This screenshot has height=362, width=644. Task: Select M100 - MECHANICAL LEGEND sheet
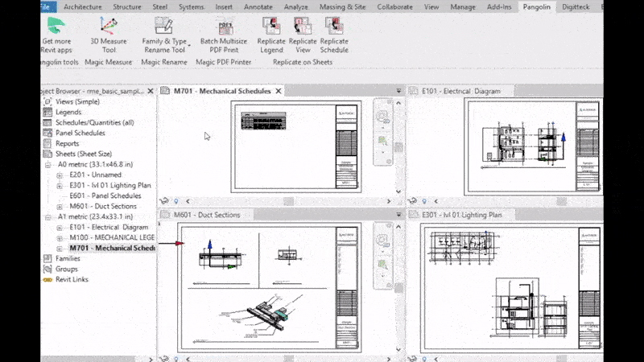pos(112,237)
